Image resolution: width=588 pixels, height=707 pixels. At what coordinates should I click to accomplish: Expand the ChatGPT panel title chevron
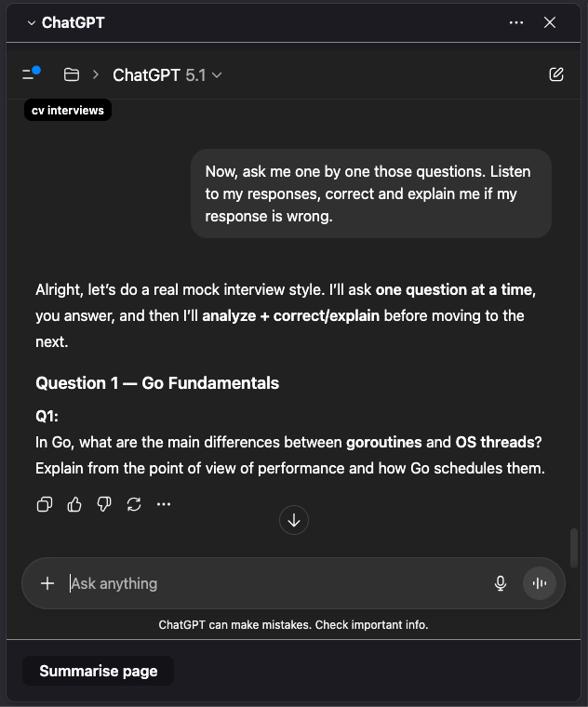click(x=31, y=22)
